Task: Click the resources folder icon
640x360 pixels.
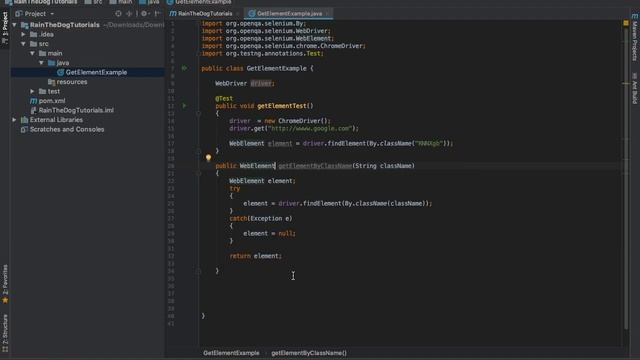Action: (x=51, y=82)
